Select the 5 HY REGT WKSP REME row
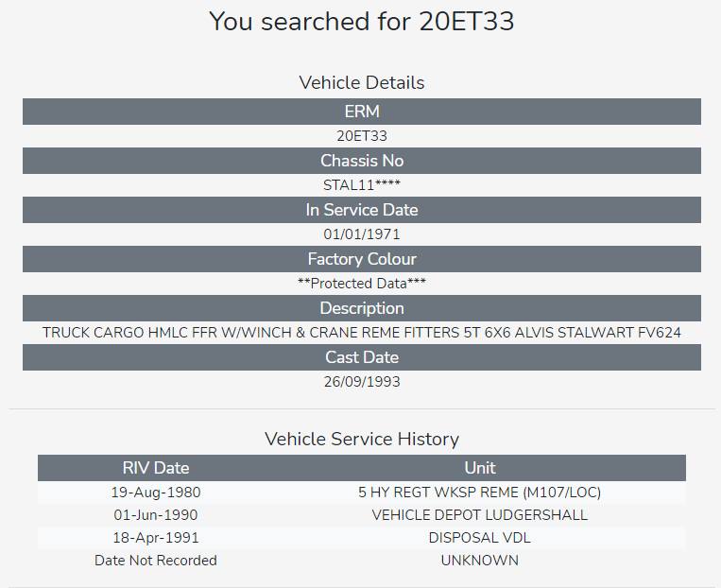Image resolution: width=721 pixels, height=588 pixels. [x=479, y=493]
